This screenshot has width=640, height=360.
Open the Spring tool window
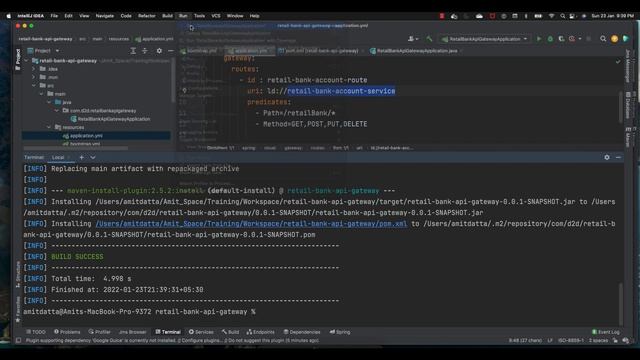point(340,332)
